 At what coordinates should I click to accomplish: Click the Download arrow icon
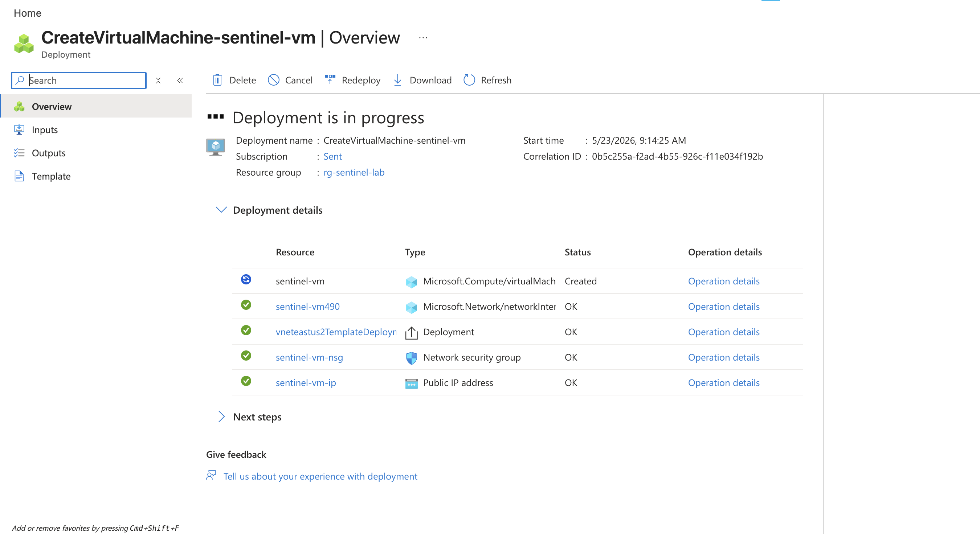[397, 80]
